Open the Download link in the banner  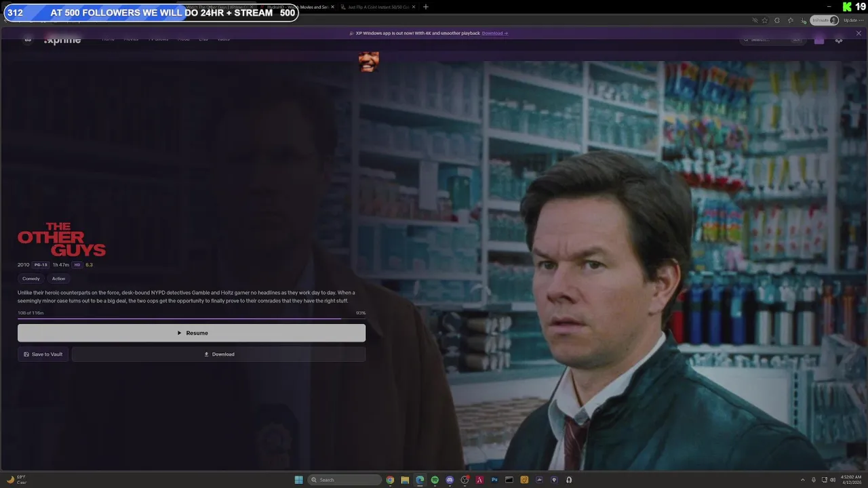(x=494, y=33)
